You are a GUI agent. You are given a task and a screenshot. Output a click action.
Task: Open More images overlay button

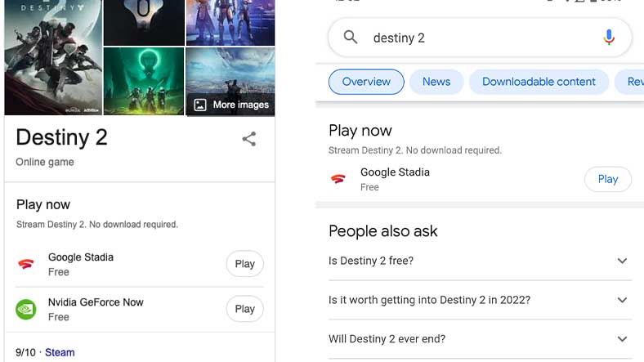click(x=230, y=105)
